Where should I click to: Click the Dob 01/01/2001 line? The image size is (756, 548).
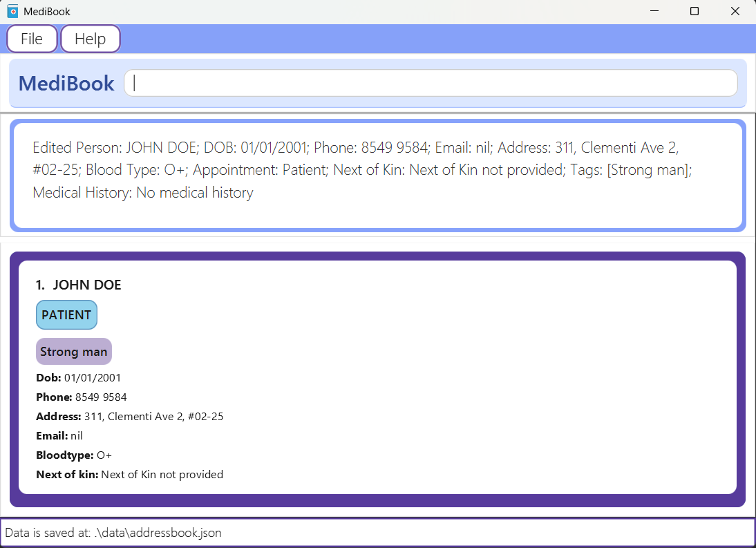tap(79, 377)
